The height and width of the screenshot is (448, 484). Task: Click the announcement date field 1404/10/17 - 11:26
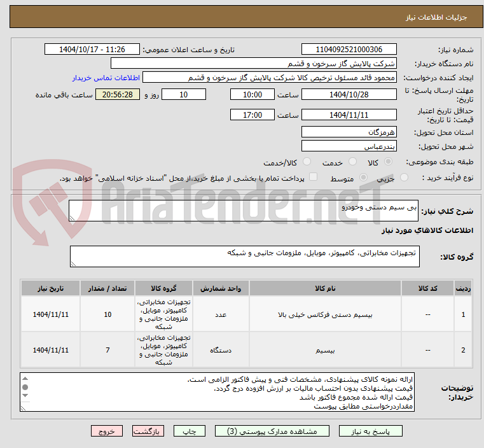point(92,50)
